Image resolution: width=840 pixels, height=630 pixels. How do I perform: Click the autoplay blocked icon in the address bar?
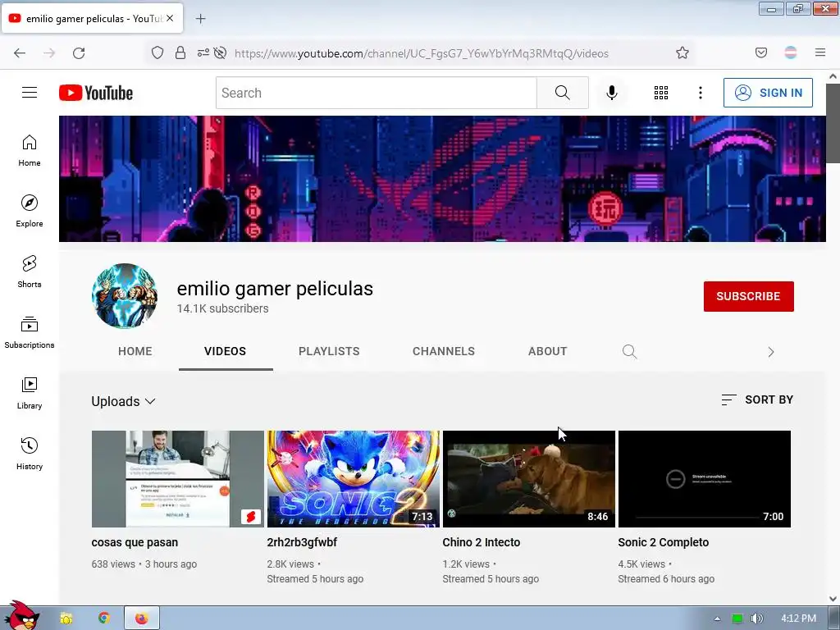[x=220, y=52]
